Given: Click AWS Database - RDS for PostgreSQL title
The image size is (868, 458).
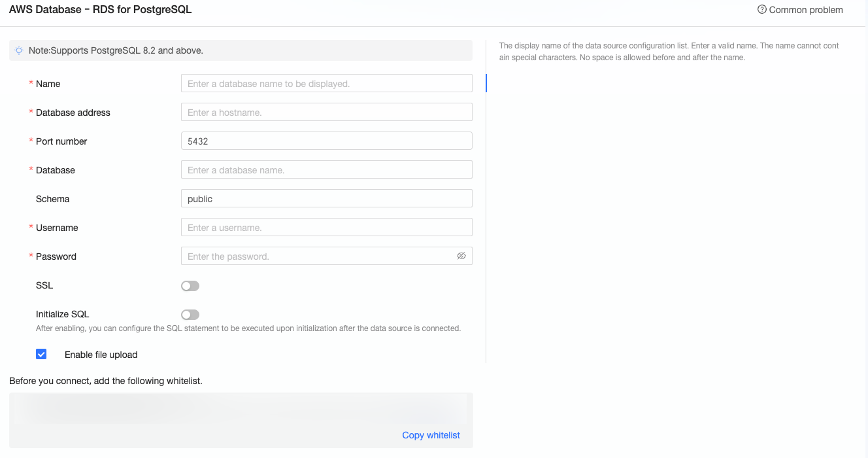Looking at the screenshot, I should click(x=101, y=10).
